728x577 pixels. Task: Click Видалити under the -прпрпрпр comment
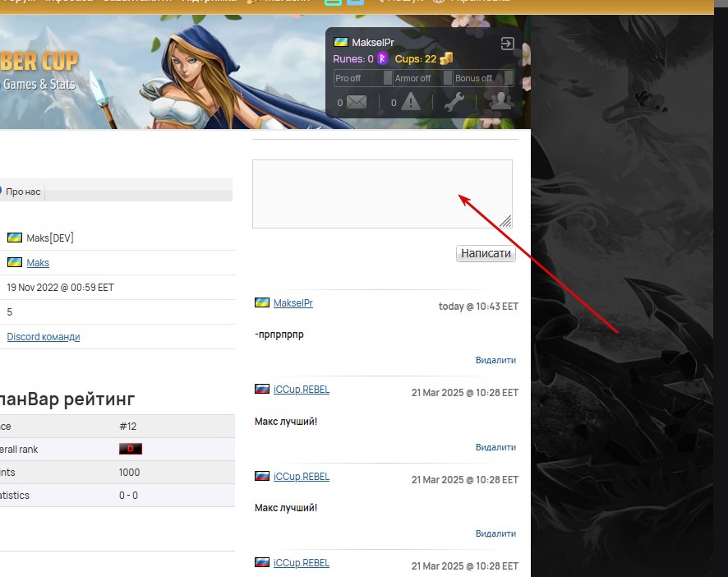click(x=495, y=360)
